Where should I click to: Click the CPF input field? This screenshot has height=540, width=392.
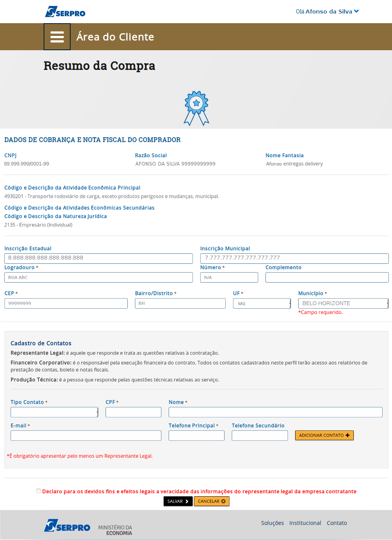coord(133,412)
